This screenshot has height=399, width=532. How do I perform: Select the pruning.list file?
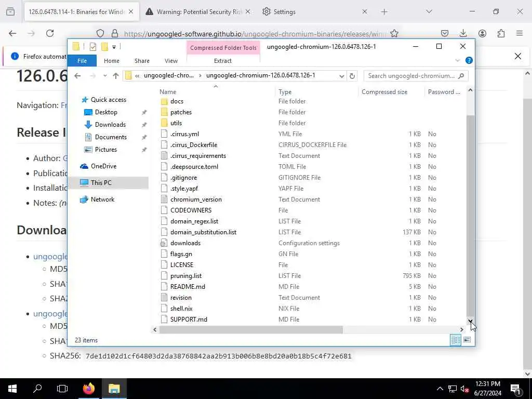click(x=186, y=276)
